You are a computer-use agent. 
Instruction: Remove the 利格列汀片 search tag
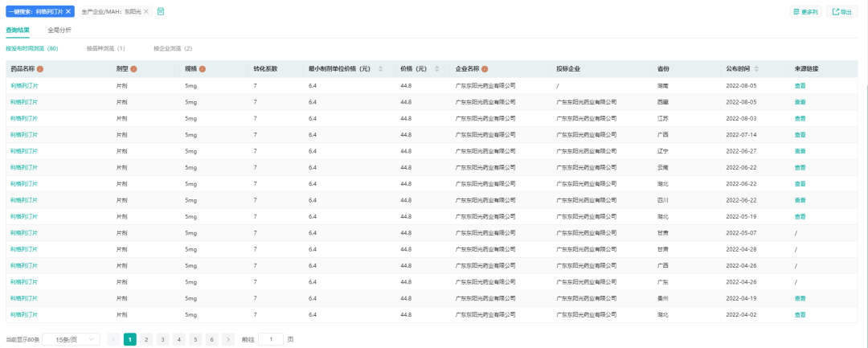point(68,11)
